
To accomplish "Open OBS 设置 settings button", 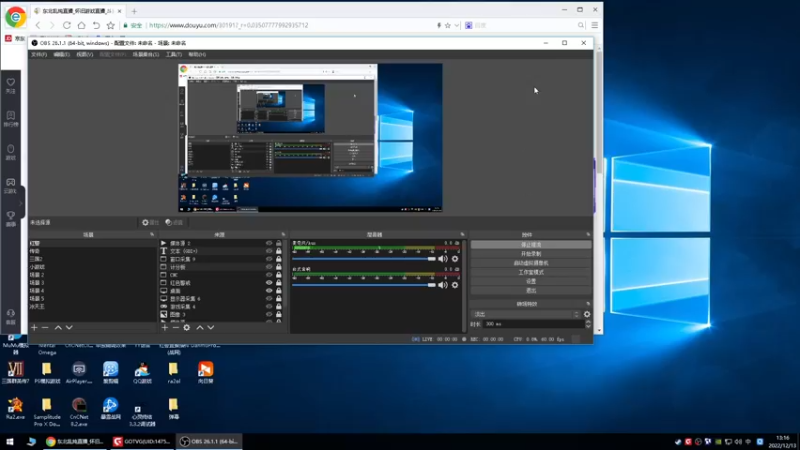I will pyautogui.click(x=531, y=281).
